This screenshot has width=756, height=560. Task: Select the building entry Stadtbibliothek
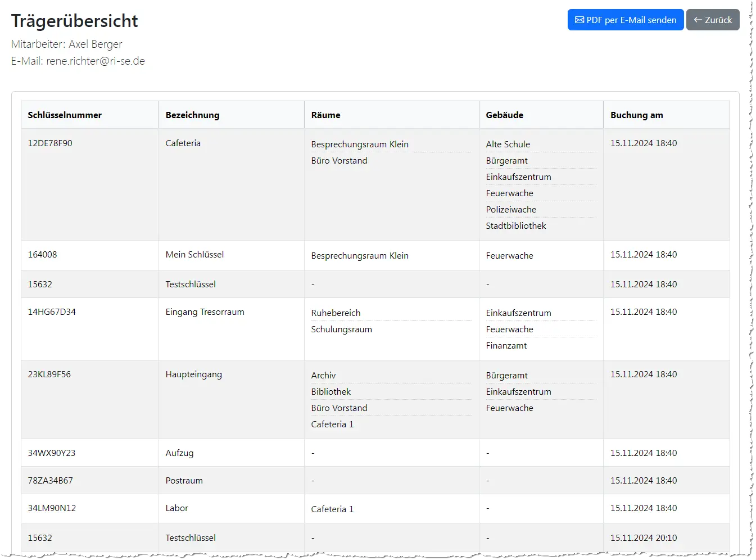point(516,225)
